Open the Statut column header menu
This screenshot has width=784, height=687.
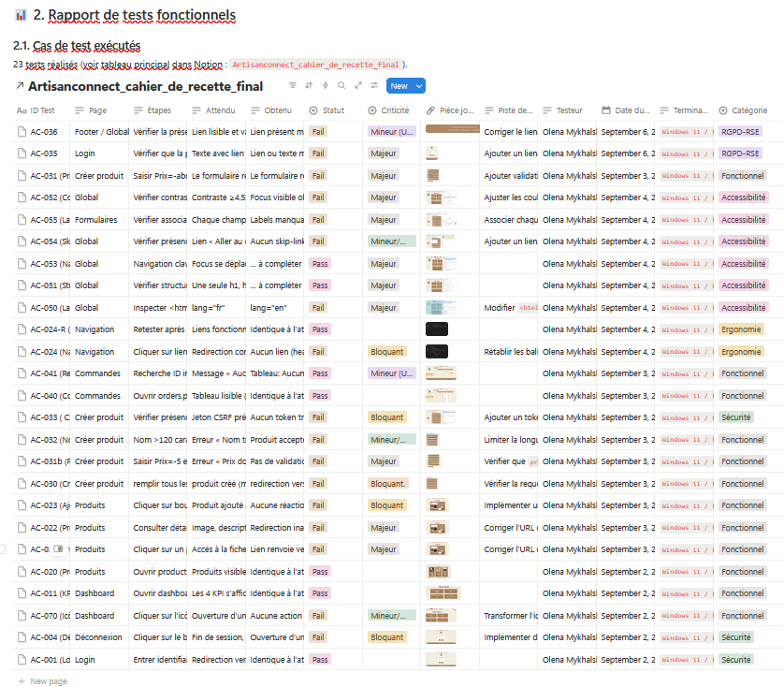[334, 110]
